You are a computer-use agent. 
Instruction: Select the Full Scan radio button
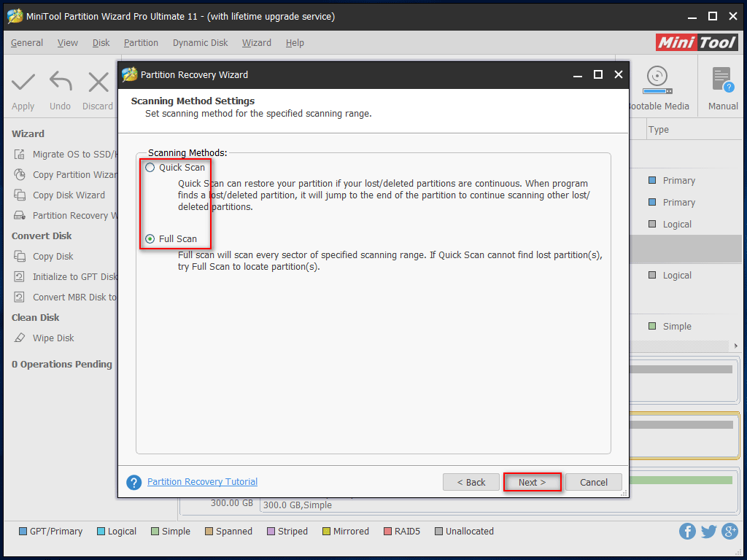click(150, 239)
